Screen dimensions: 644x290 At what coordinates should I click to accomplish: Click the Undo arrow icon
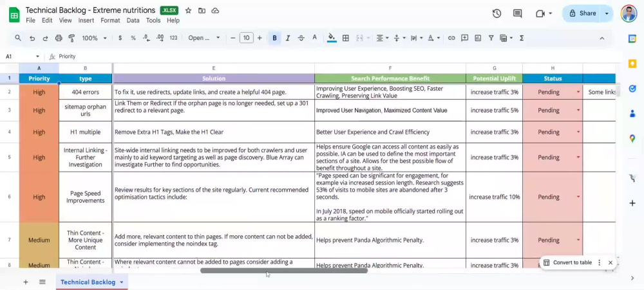click(x=32, y=38)
